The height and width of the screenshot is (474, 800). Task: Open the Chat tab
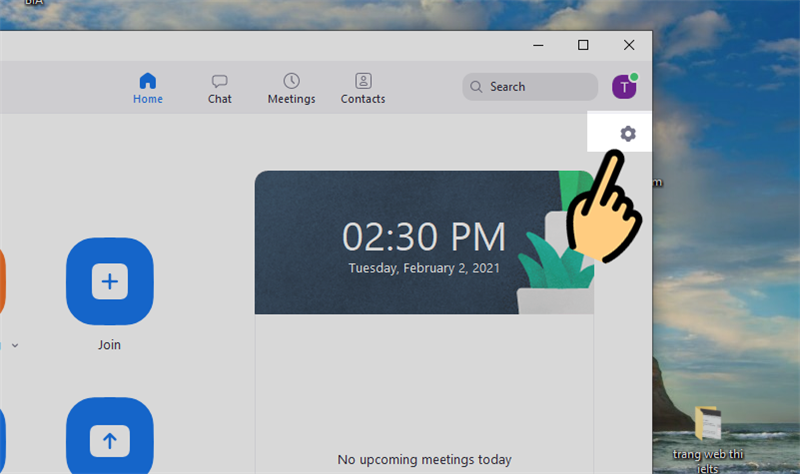(220, 88)
